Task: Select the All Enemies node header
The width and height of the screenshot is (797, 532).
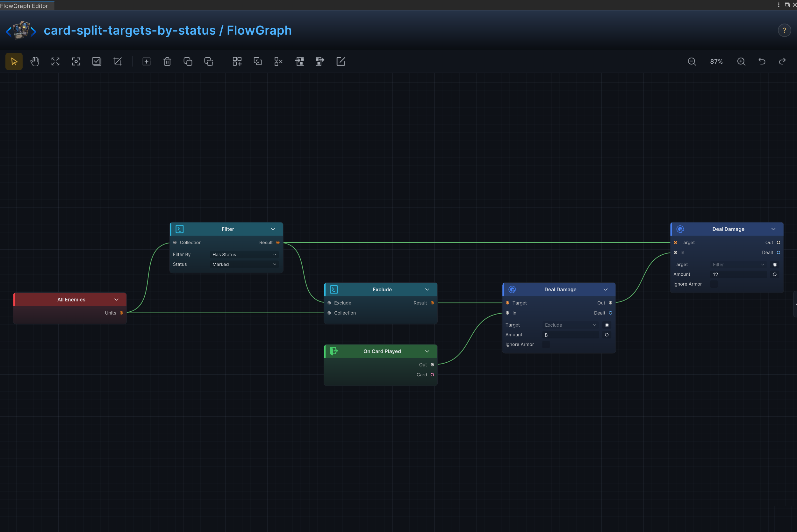Action: click(x=70, y=300)
